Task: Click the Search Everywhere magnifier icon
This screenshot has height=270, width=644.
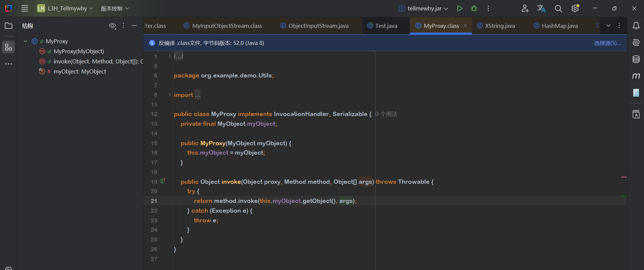Action: (x=558, y=8)
